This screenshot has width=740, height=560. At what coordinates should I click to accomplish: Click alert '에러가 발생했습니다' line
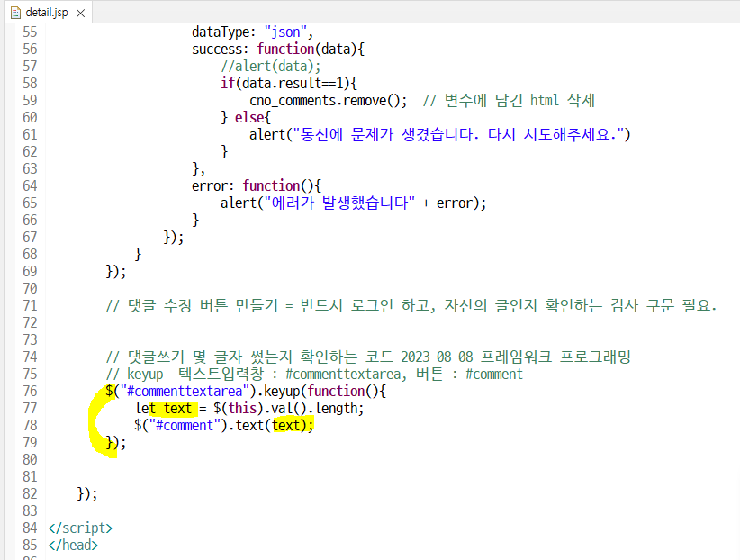click(x=353, y=203)
